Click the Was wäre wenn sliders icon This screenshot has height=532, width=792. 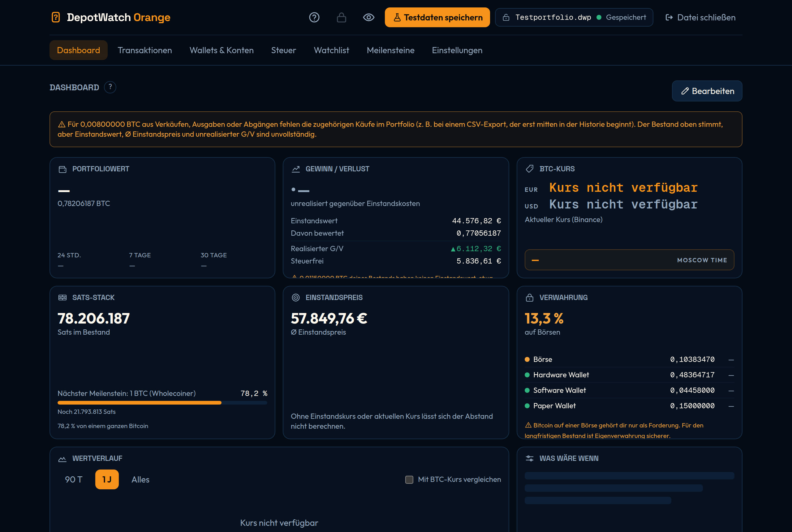pyautogui.click(x=529, y=458)
